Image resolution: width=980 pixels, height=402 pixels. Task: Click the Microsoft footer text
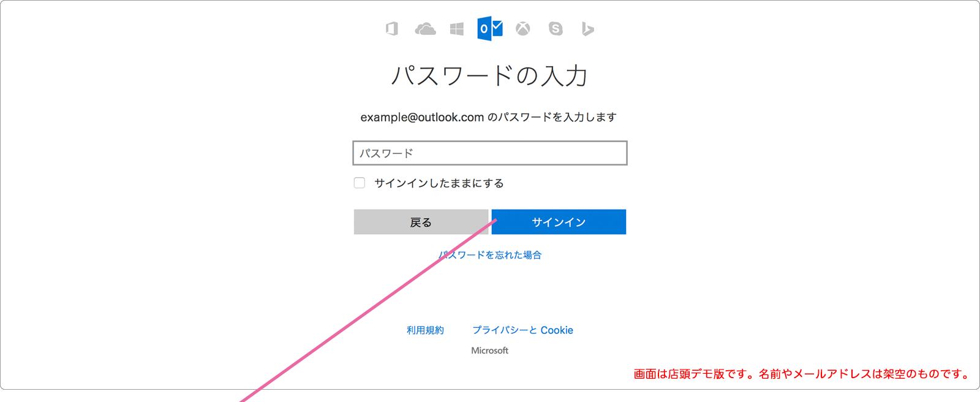[x=490, y=351]
